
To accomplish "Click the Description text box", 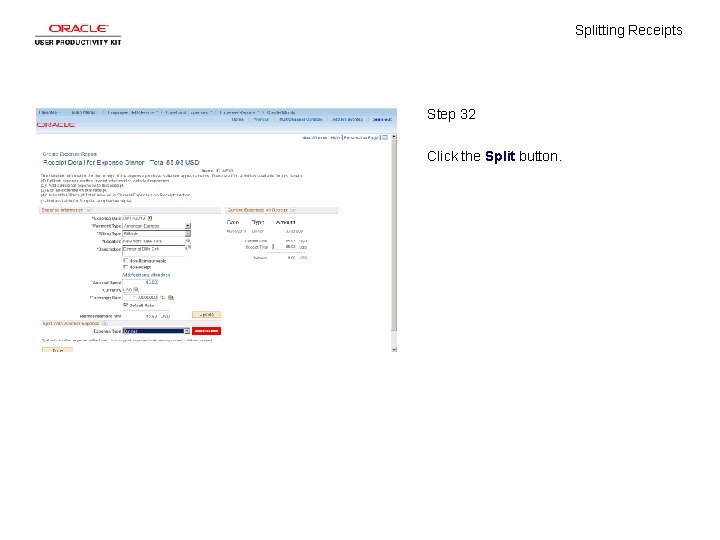I will (153, 251).
